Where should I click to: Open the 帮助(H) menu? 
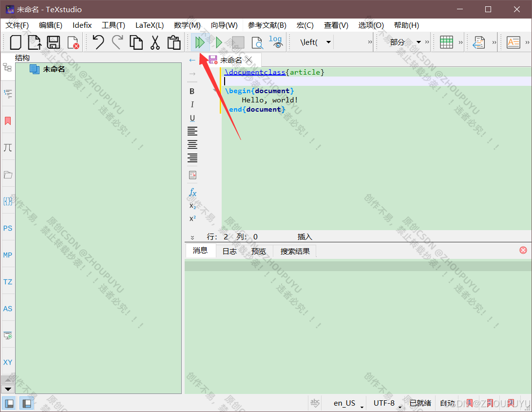(x=406, y=25)
